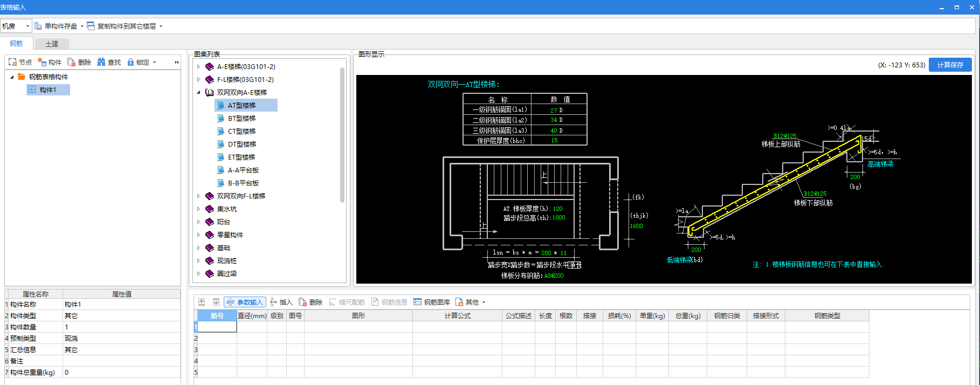Click 插入 to insert a rebar row

tap(281, 302)
